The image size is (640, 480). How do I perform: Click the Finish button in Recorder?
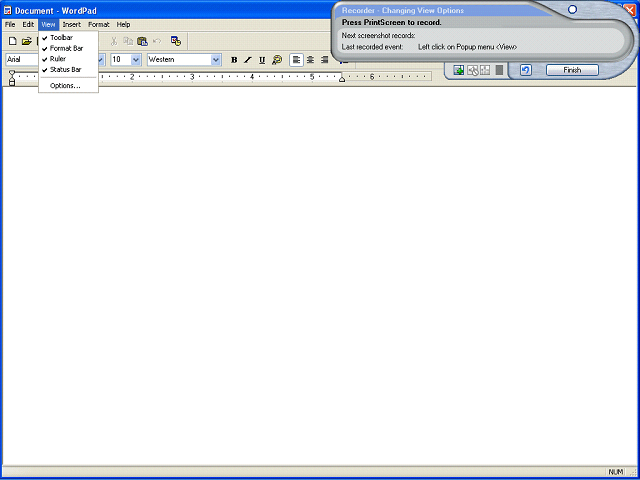coord(572,70)
